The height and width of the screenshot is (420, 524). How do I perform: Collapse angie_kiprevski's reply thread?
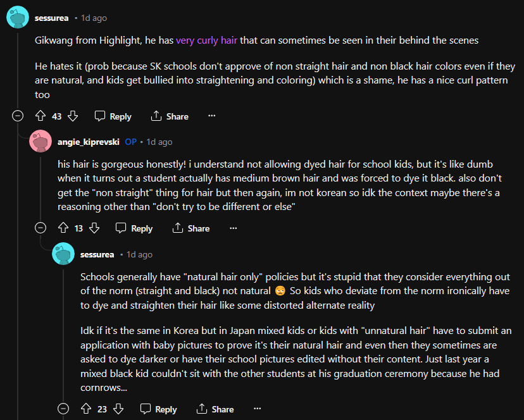pyautogui.click(x=41, y=228)
